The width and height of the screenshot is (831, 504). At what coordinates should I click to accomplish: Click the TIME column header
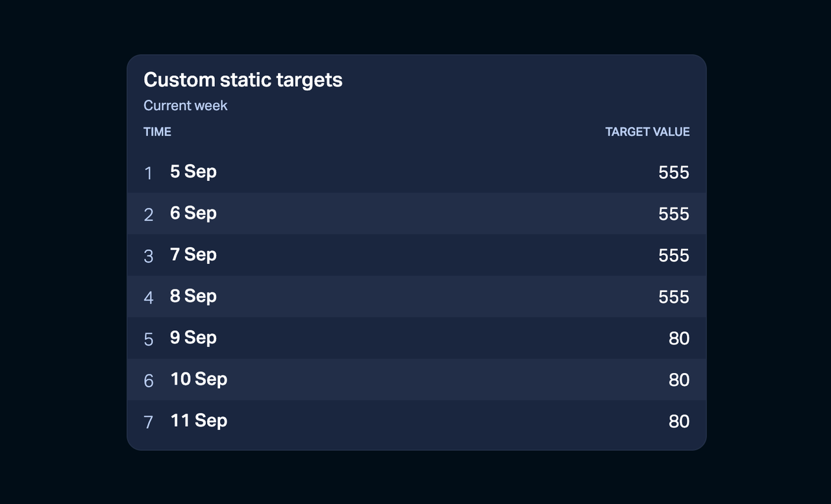click(x=157, y=132)
